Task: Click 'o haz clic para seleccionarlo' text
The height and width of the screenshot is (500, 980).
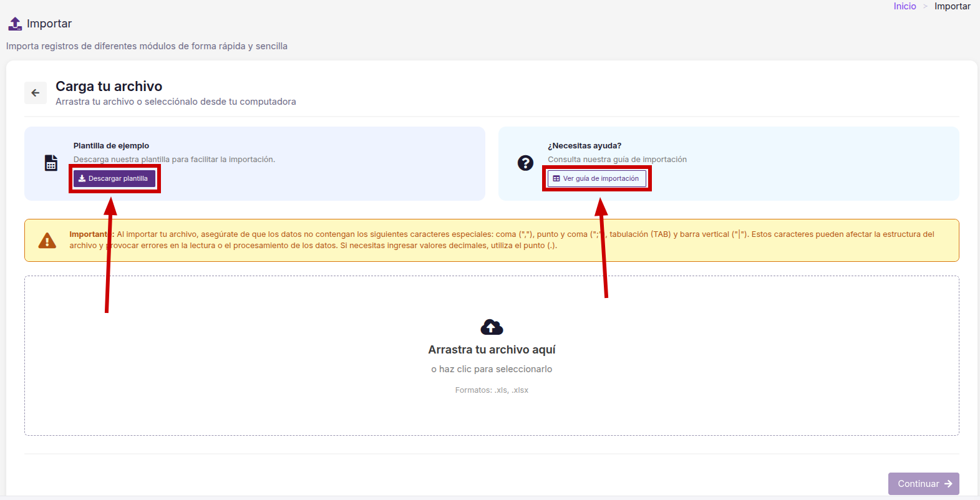Action: (492, 369)
